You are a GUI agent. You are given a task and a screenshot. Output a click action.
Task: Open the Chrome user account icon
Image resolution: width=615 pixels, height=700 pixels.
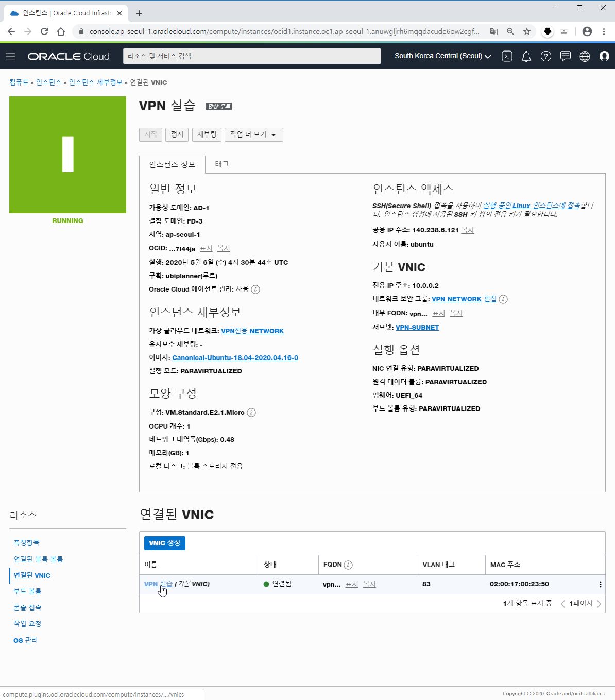587,31
